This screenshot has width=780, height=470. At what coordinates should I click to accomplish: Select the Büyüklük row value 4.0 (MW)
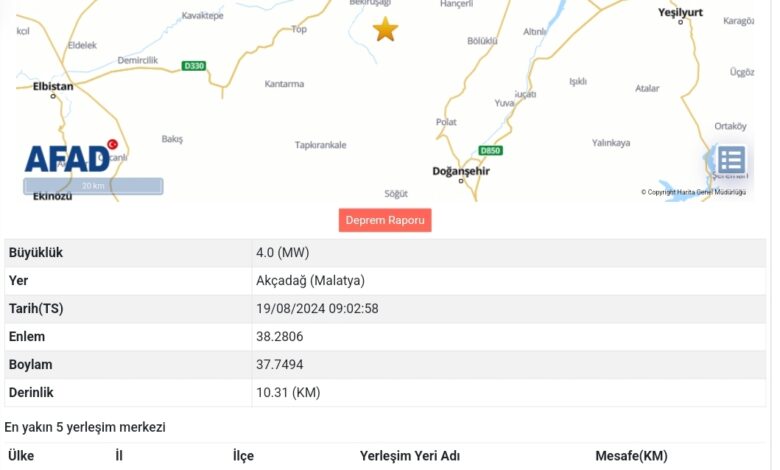[283, 253]
